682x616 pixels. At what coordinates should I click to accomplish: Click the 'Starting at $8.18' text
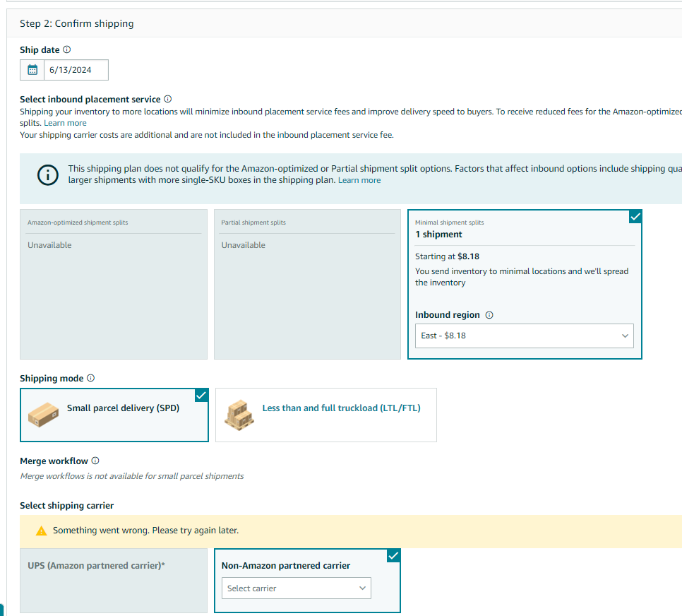point(447,256)
